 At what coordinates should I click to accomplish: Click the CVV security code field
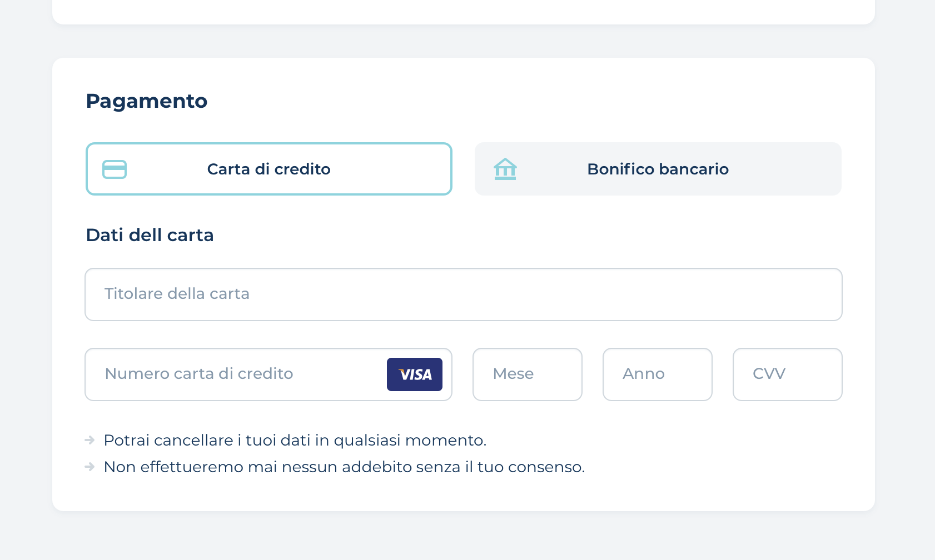click(x=787, y=374)
